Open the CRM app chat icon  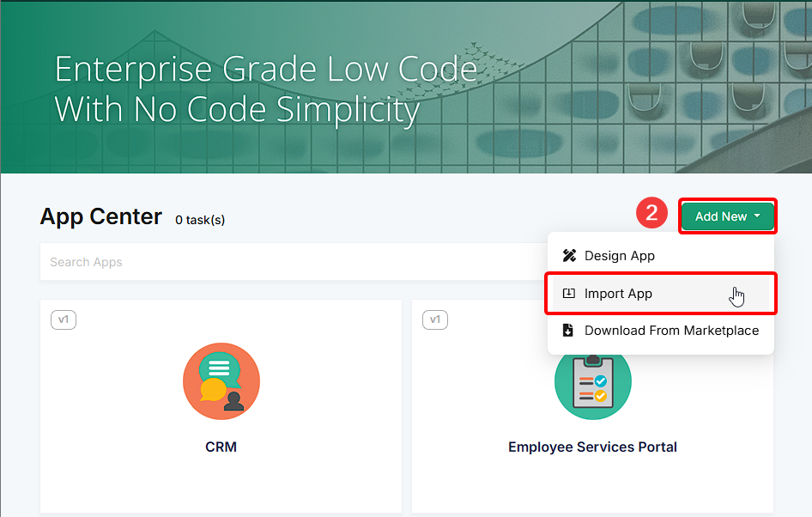[x=221, y=381]
